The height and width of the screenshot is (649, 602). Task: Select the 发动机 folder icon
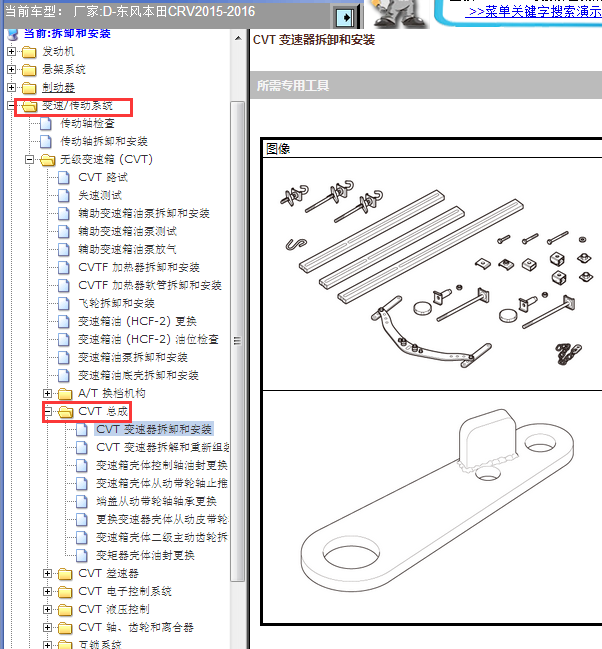point(29,52)
